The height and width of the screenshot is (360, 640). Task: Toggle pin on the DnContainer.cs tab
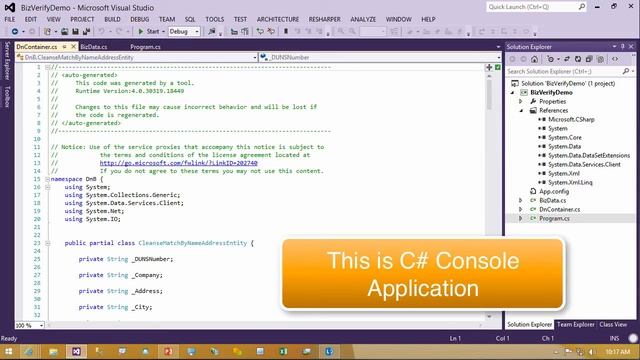point(64,47)
